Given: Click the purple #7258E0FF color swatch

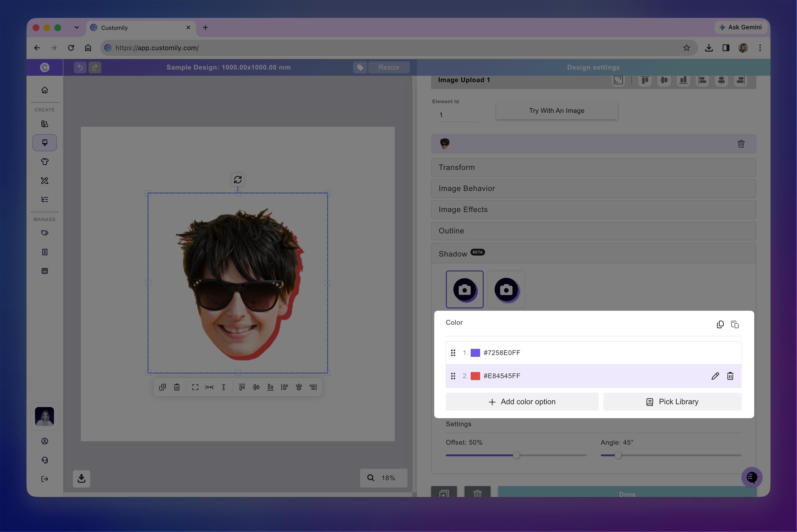Looking at the screenshot, I should [475, 353].
